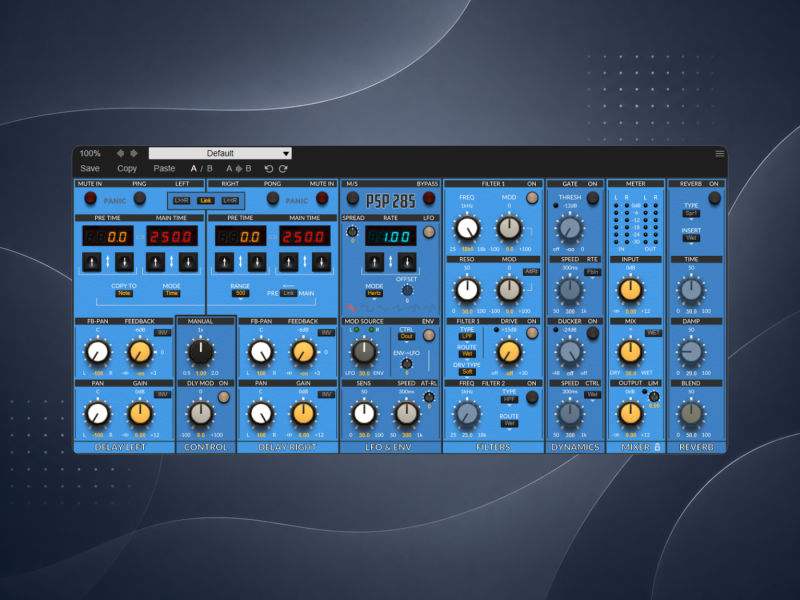This screenshot has height=600, width=800.
Task: Decrease left delay MAIN TIME with down arrow
Action: 188,262
